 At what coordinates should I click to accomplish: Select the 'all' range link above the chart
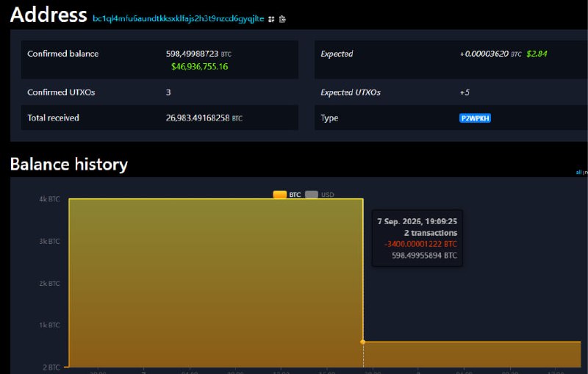[x=578, y=173]
